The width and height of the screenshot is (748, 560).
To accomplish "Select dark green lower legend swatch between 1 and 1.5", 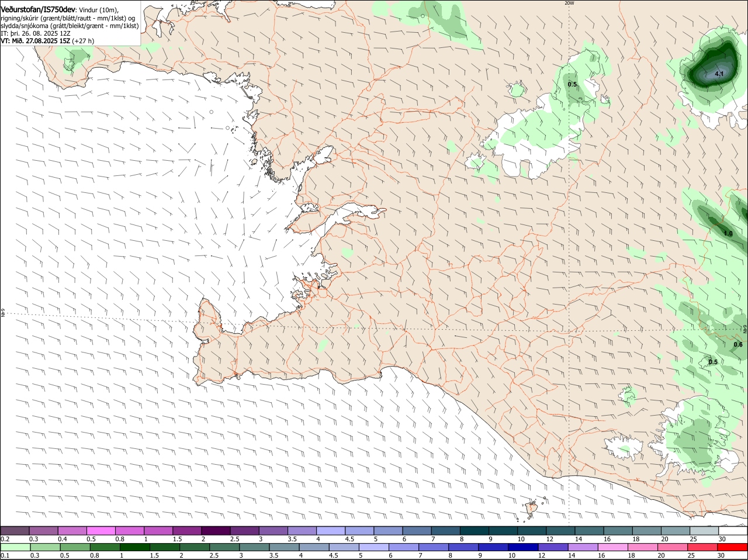I will 135,547.
